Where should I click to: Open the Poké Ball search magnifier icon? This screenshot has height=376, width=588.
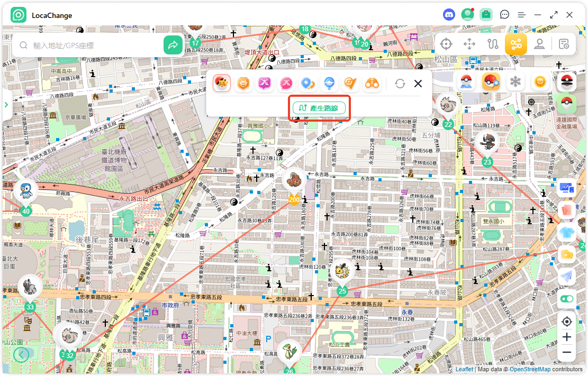coord(491,81)
